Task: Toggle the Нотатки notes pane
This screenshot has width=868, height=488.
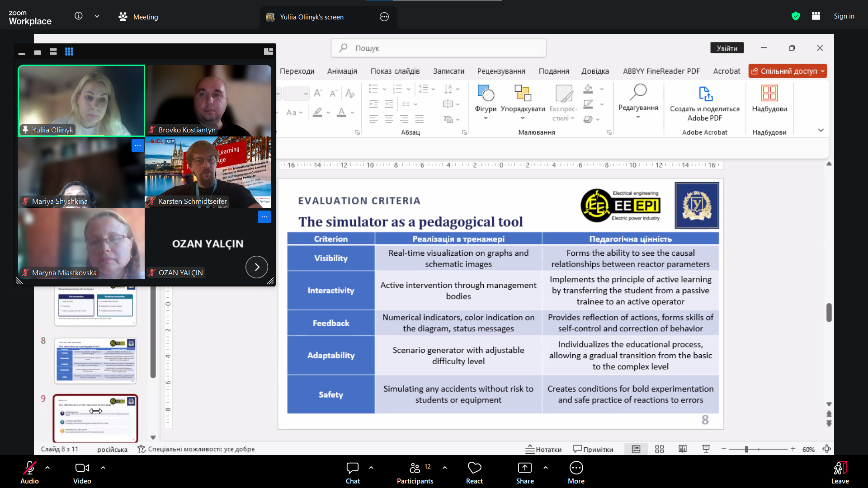Action: 543,449
